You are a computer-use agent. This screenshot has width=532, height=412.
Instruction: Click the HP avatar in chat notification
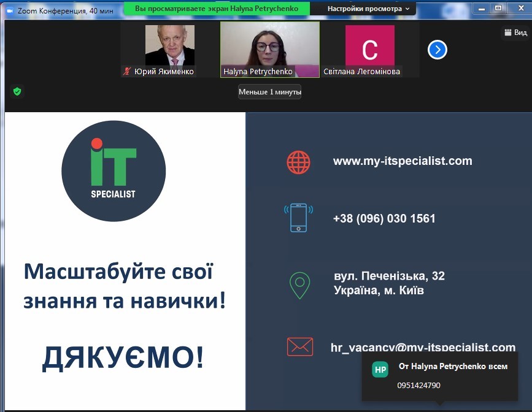380,369
